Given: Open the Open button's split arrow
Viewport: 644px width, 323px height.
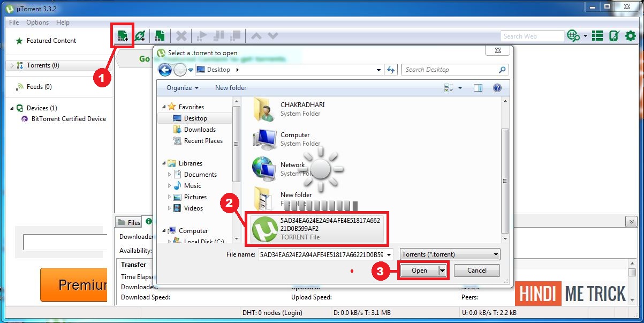Looking at the screenshot, I should click(442, 271).
